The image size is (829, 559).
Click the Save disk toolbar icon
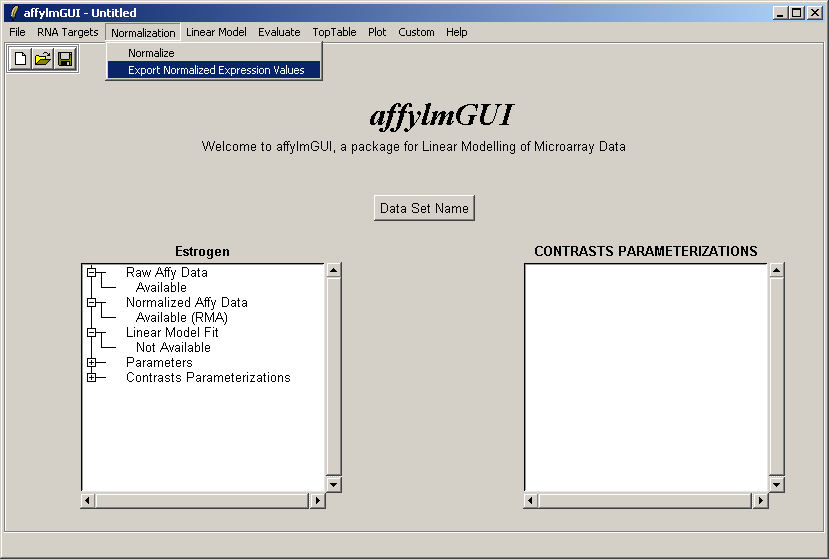65,59
